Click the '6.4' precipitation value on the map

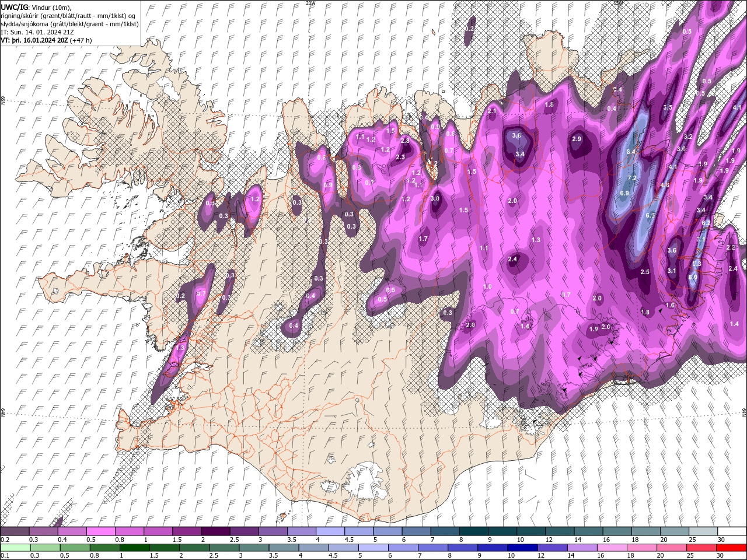pos(631,152)
